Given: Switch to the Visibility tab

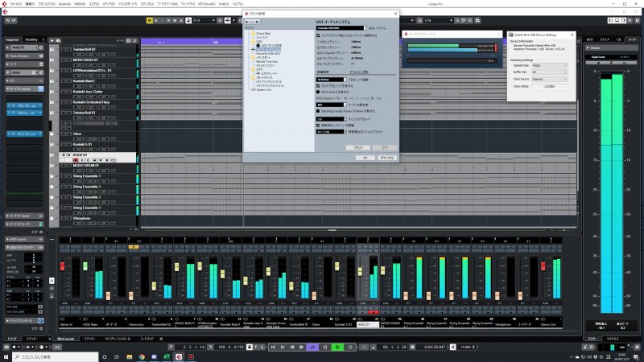Looking at the screenshot, I should click(33, 39).
